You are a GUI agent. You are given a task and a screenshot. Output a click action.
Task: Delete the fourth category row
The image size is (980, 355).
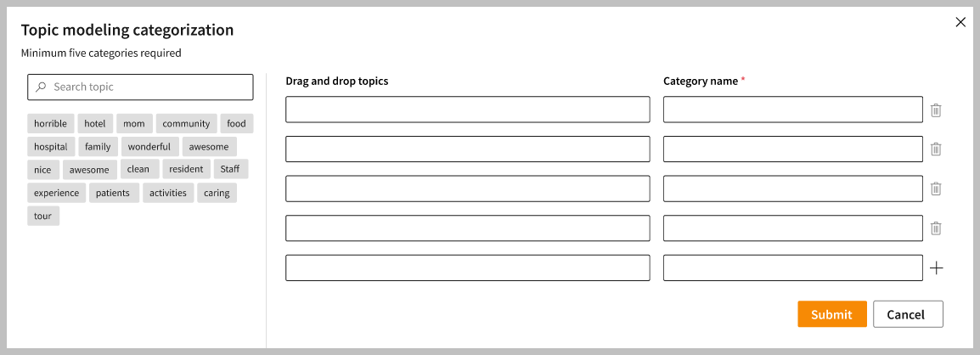(x=936, y=228)
